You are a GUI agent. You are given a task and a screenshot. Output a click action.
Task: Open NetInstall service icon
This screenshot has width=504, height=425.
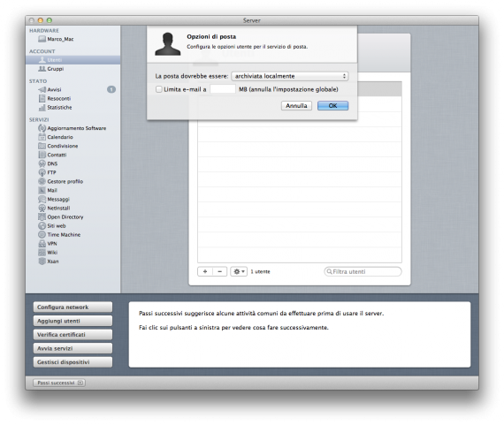42,209
